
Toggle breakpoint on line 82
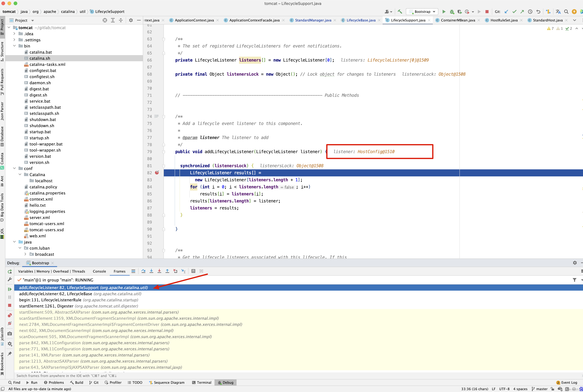(157, 173)
